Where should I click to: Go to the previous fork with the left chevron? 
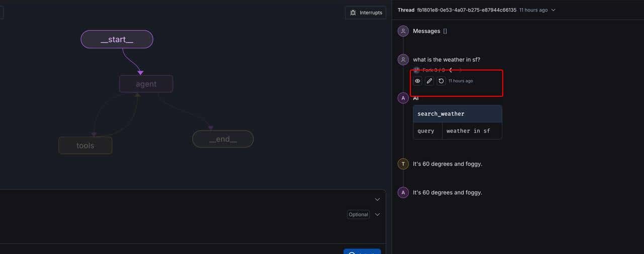click(x=451, y=70)
